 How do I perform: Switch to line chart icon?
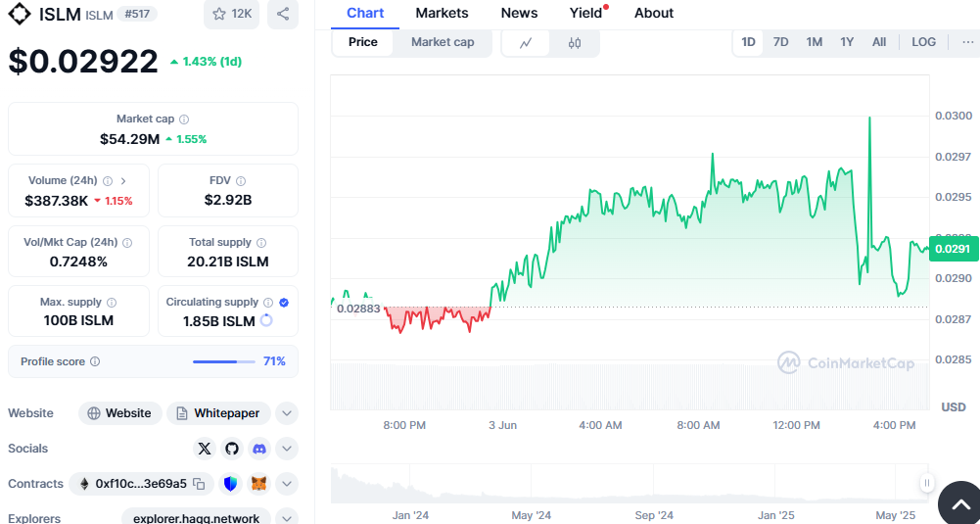point(526,42)
